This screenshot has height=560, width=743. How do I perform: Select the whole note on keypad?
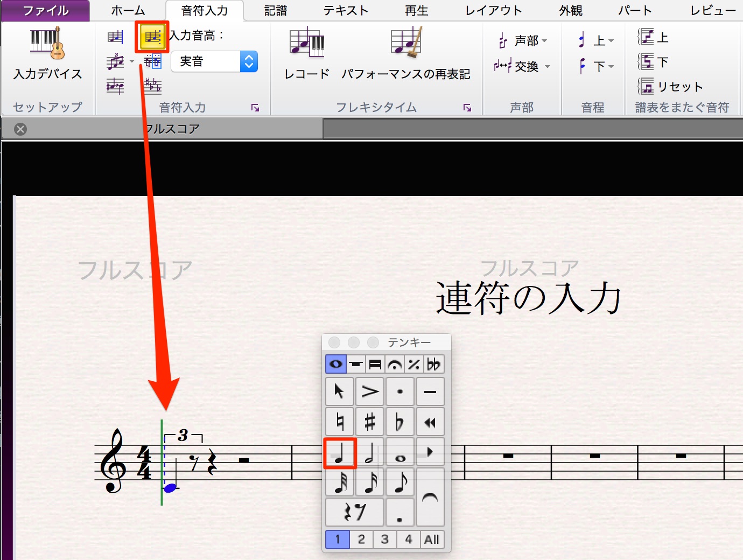(400, 452)
